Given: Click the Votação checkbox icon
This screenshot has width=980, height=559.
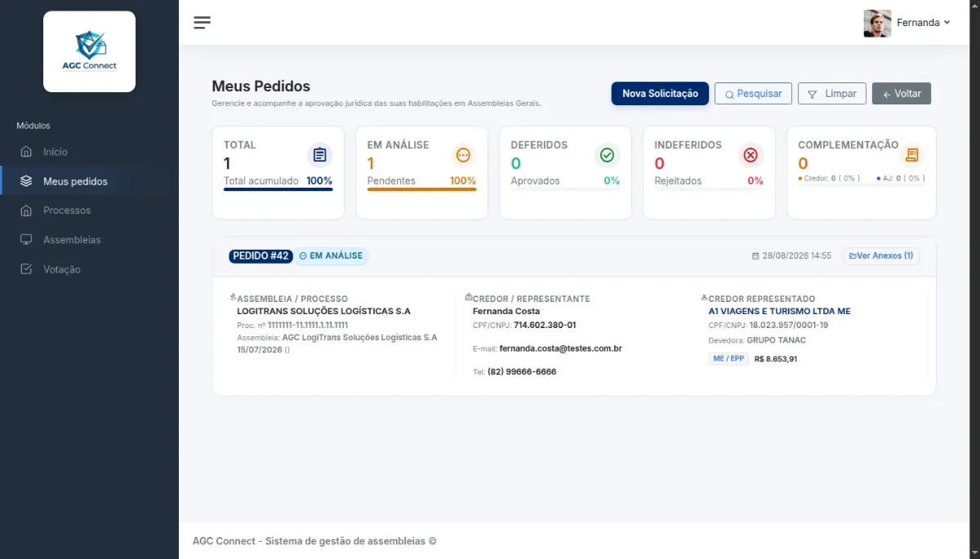Looking at the screenshot, I should 26,269.
